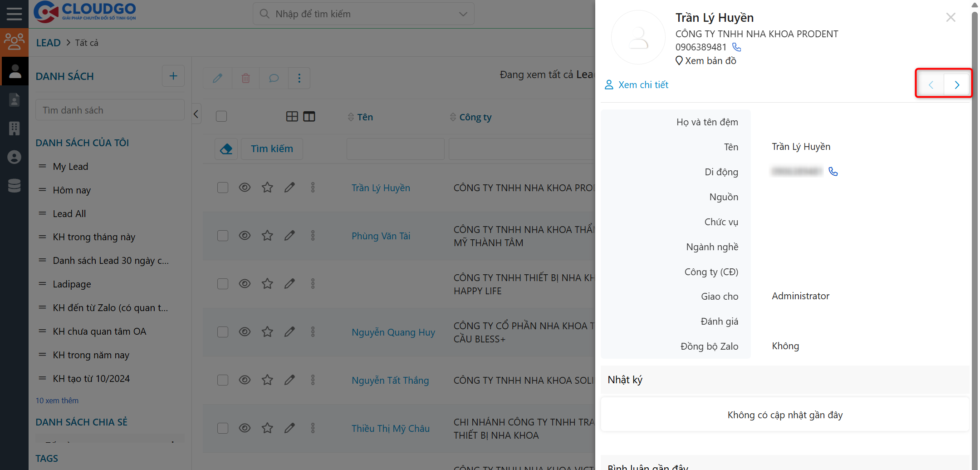
Task: Select the My Lead list
Action: [70, 167]
